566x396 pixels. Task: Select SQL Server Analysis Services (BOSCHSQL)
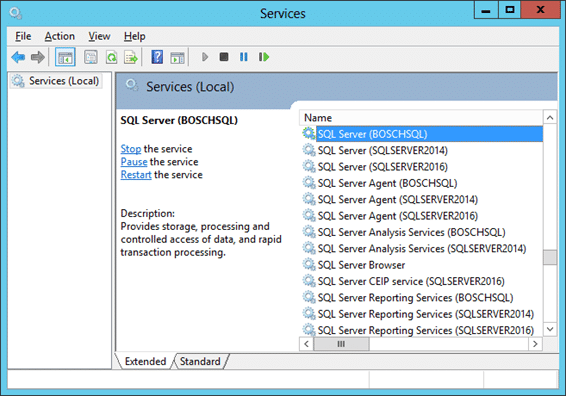[x=422, y=232]
